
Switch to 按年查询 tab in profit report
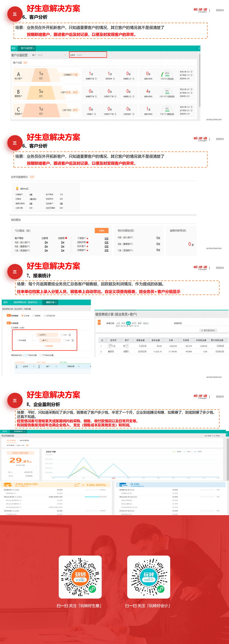(24, 440)
